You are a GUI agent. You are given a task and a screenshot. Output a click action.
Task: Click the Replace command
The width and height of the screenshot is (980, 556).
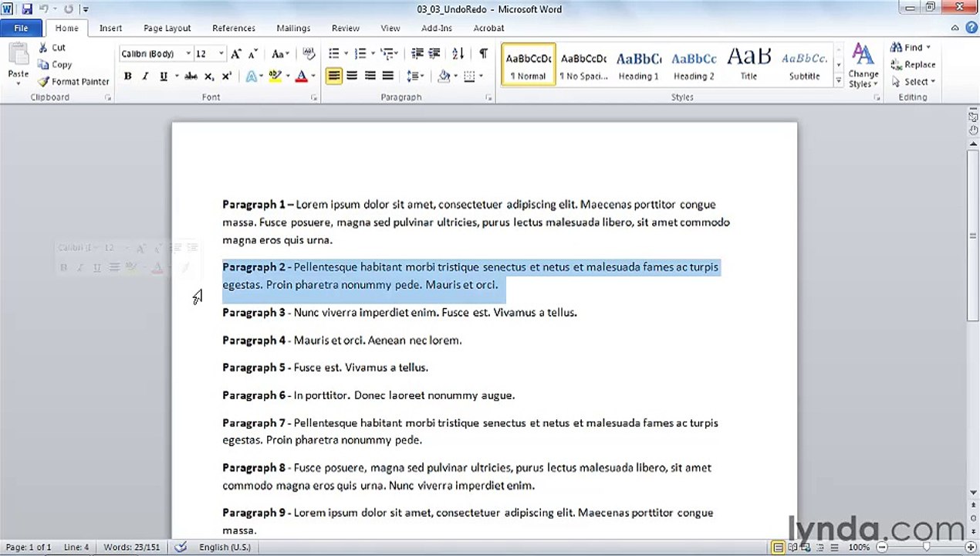(x=913, y=65)
